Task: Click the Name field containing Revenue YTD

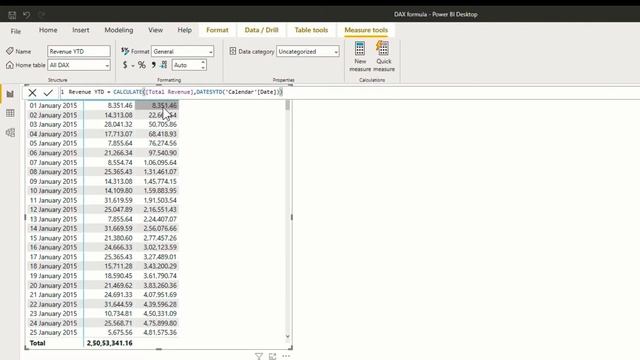Action: click(x=79, y=51)
